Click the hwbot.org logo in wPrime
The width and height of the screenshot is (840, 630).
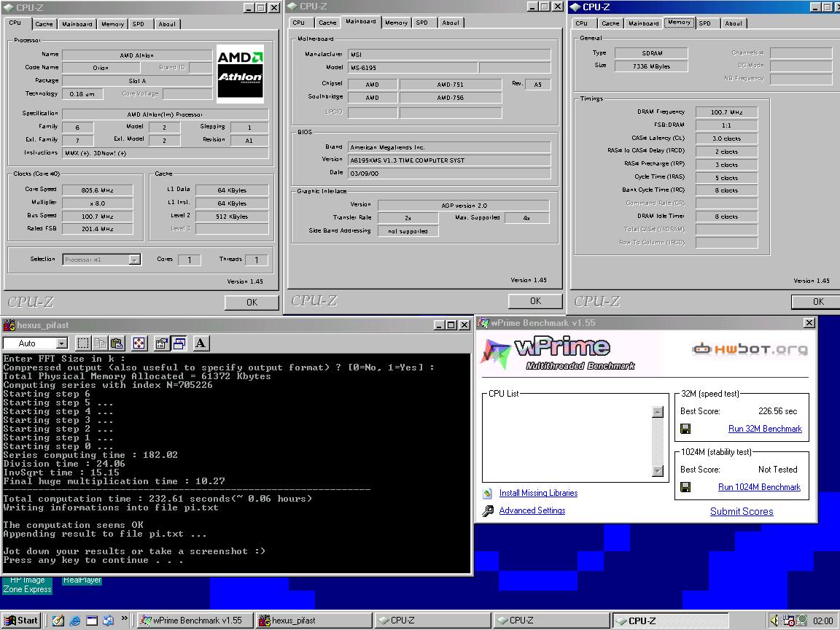pyautogui.click(x=750, y=349)
